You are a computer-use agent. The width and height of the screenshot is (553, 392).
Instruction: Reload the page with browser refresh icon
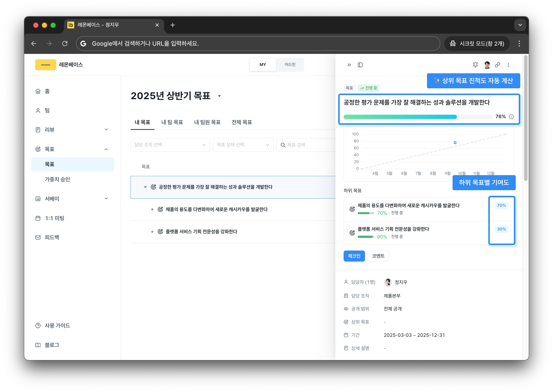pyautogui.click(x=65, y=43)
